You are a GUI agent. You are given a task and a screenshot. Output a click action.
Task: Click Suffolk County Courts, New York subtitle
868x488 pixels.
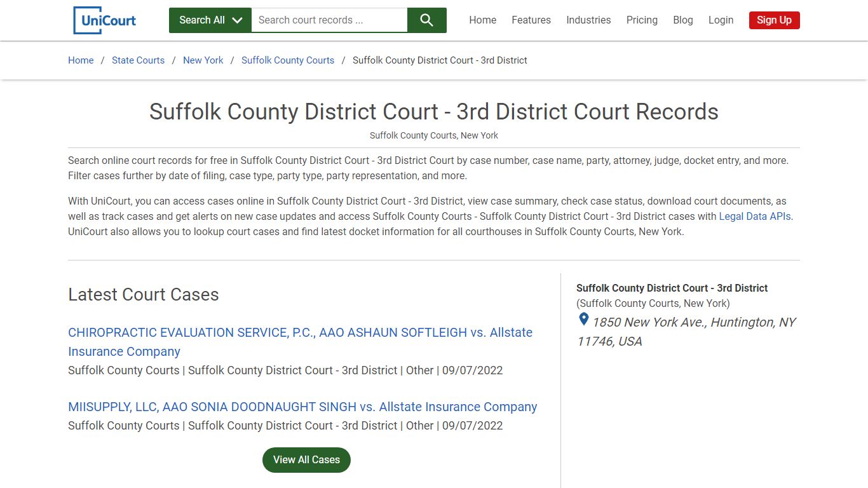pos(434,135)
